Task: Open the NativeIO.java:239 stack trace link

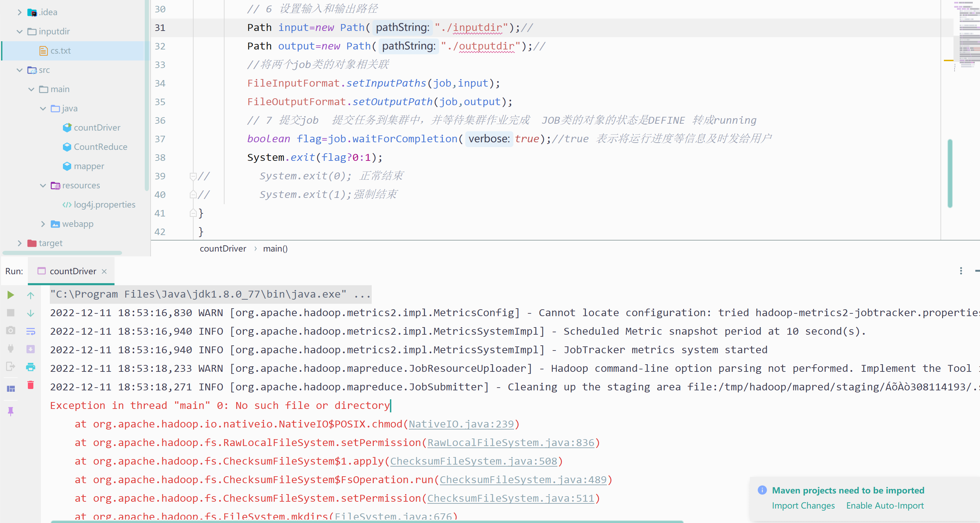Action: [461, 424]
